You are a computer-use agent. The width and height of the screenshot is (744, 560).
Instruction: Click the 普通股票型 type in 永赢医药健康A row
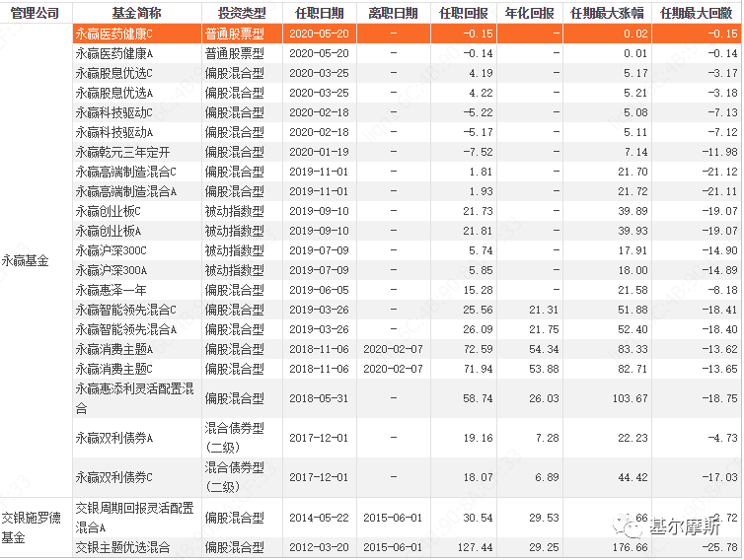pyautogui.click(x=235, y=53)
